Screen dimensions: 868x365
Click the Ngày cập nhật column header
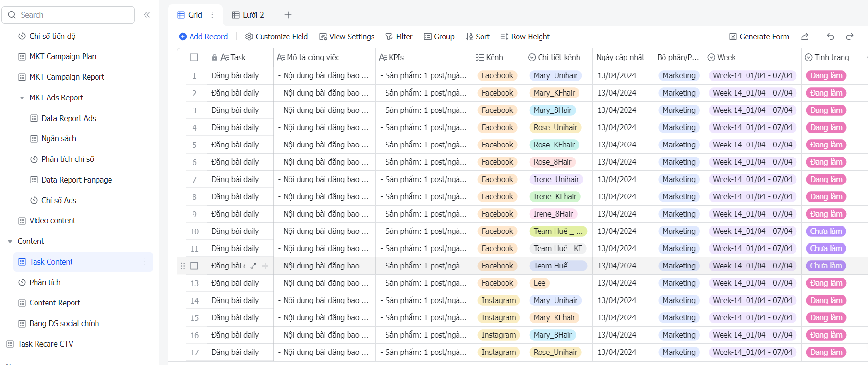623,57
